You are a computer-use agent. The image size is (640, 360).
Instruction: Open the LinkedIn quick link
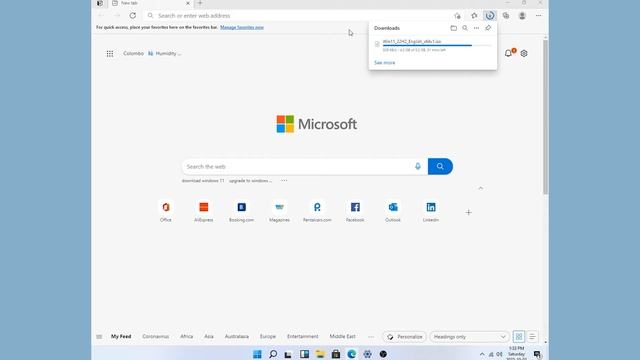pyautogui.click(x=431, y=211)
